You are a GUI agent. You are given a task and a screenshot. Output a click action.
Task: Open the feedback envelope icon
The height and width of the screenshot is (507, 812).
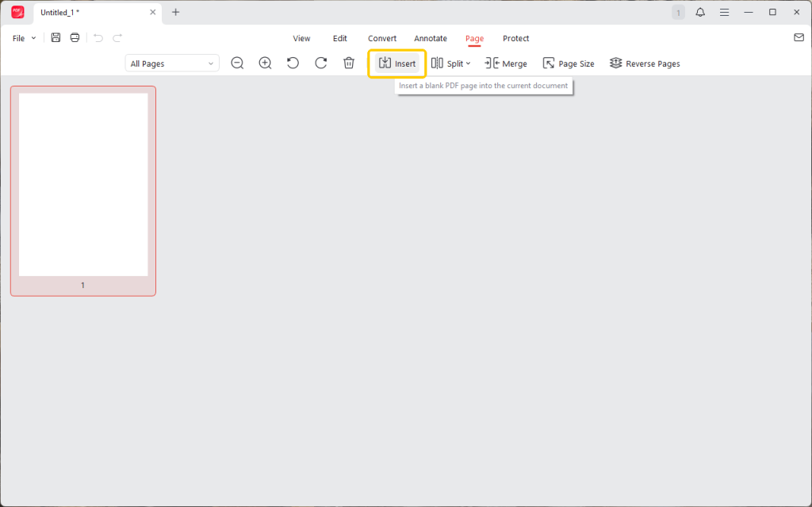click(x=799, y=37)
